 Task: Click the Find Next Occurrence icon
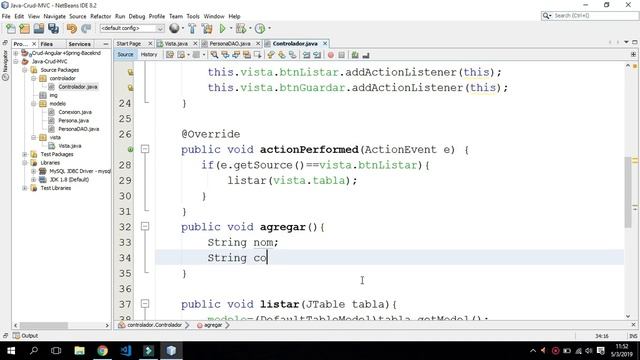click(236, 55)
